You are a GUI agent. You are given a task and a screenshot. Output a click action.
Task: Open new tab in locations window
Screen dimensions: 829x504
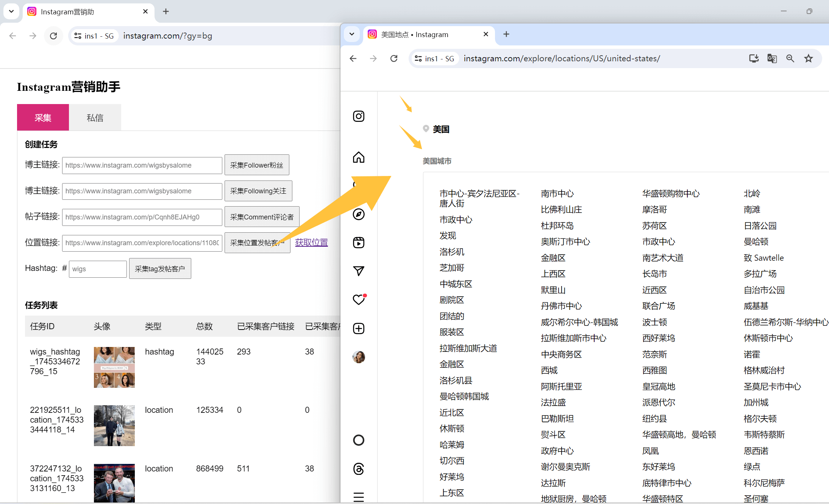click(x=506, y=34)
